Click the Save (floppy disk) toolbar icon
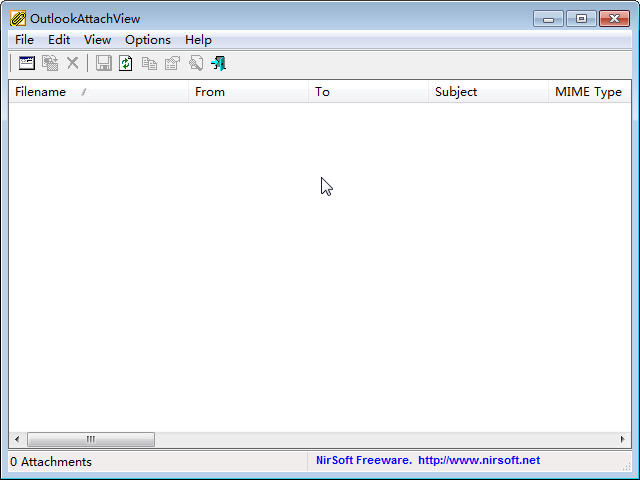Viewport: 640px width, 480px height. coord(104,63)
